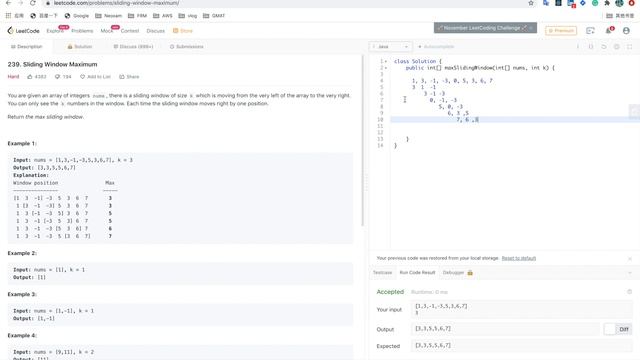This screenshot has width=640, height=360.
Task: Open the user profile avatar menu
Action: 626,31
